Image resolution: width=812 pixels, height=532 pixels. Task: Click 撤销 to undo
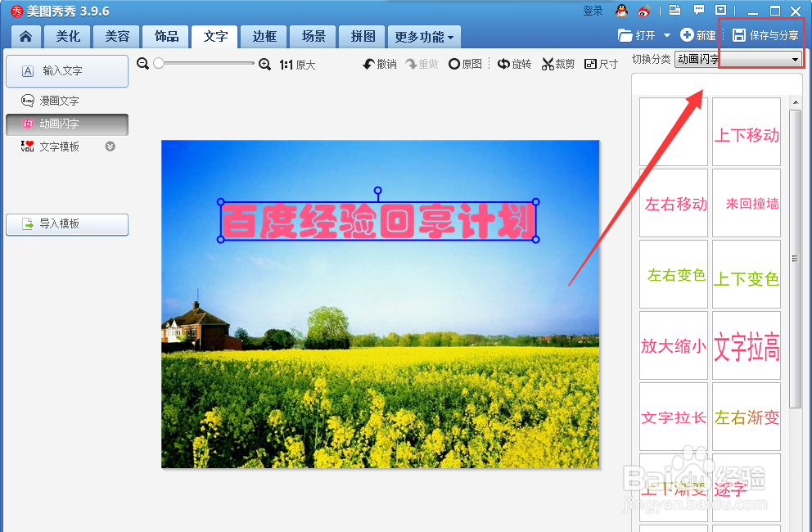(x=380, y=64)
